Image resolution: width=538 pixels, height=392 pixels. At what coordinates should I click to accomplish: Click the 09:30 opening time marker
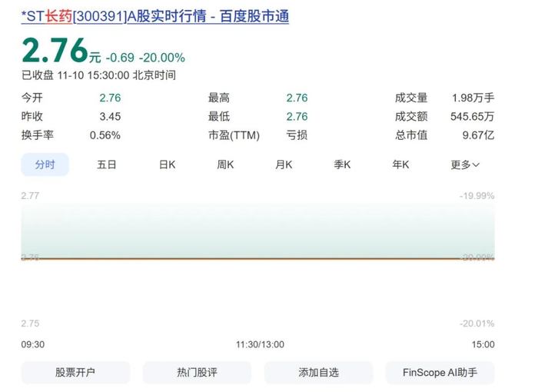(32, 344)
